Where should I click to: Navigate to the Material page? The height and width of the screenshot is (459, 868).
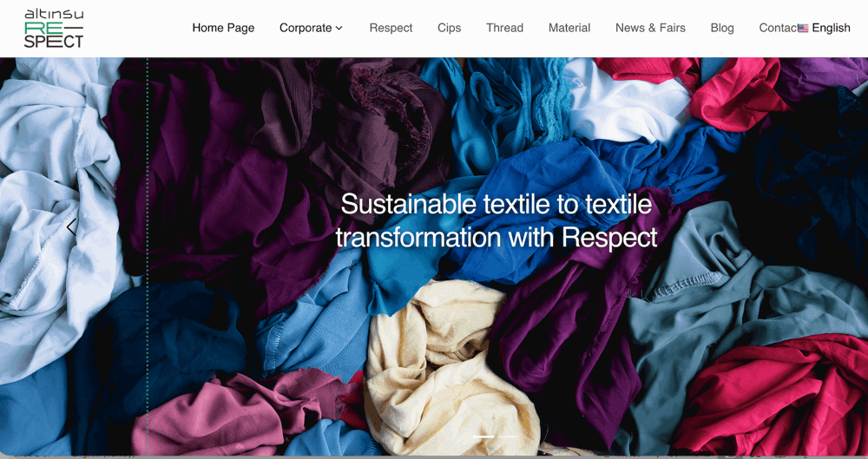[x=569, y=28]
